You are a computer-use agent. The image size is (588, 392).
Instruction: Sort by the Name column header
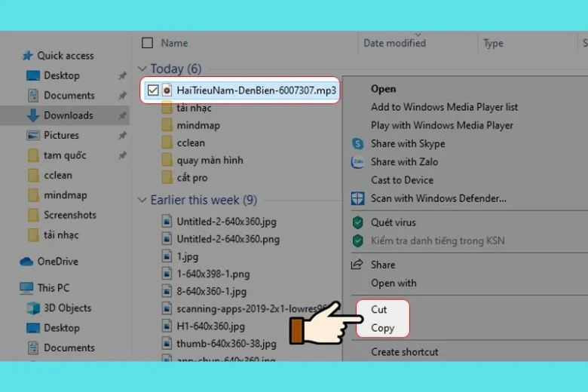point(174,43)
